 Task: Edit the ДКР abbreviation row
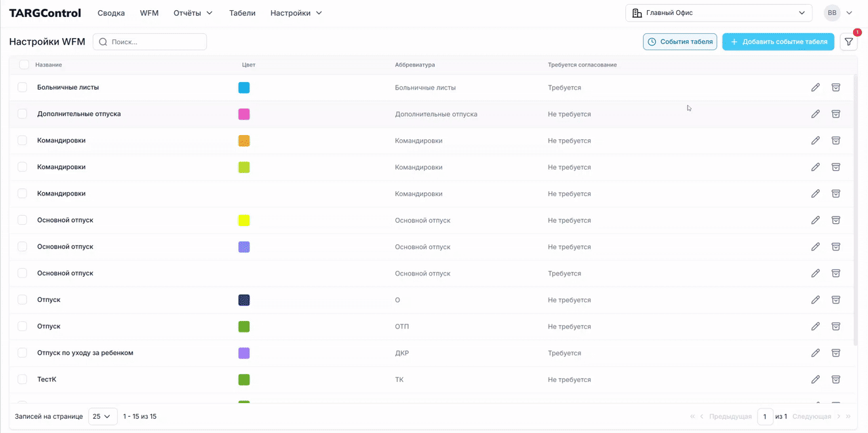pyautogui.click(x=815, y=353)
